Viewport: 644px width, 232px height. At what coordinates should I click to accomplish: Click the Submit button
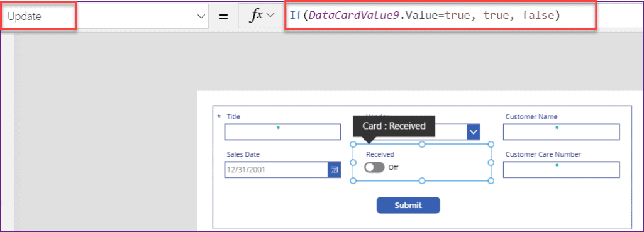[408, 206]
